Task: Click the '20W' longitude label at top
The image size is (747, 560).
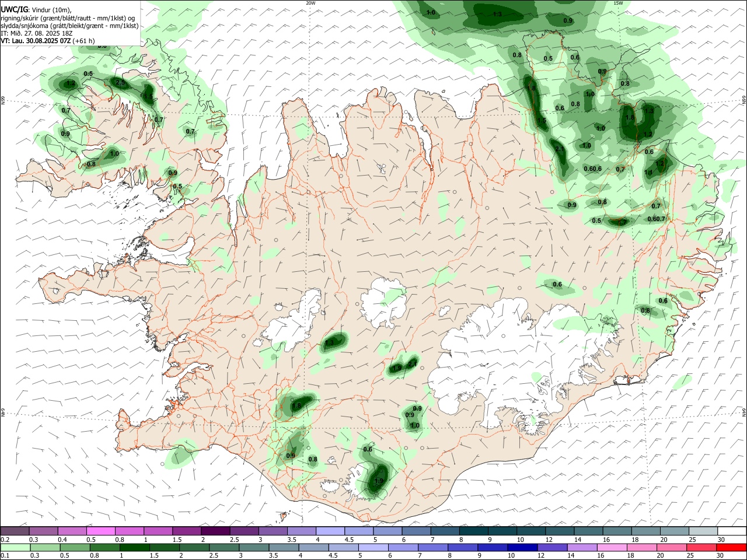Action: pos(311,3)
